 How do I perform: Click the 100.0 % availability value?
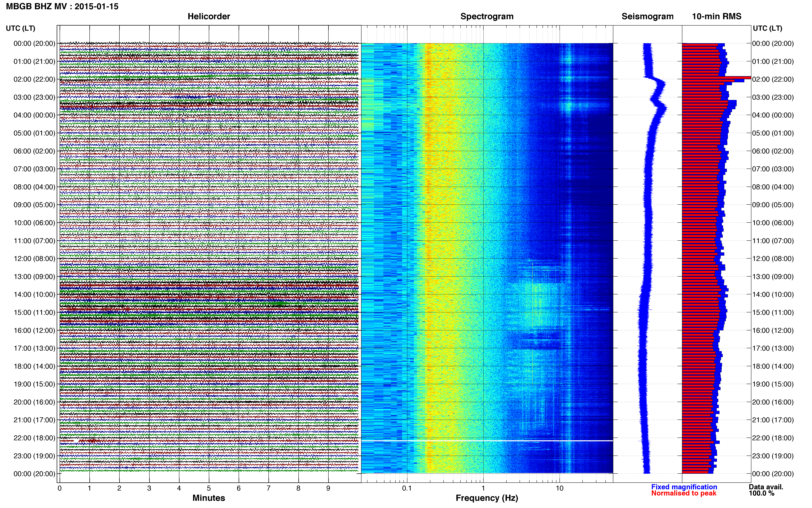point(762,493)
